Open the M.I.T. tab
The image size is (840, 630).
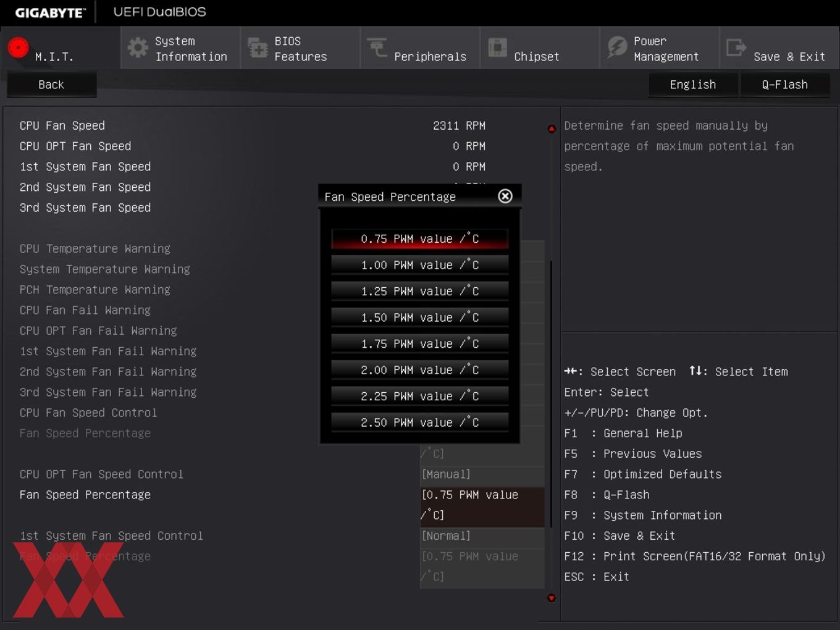pos(61,48)
